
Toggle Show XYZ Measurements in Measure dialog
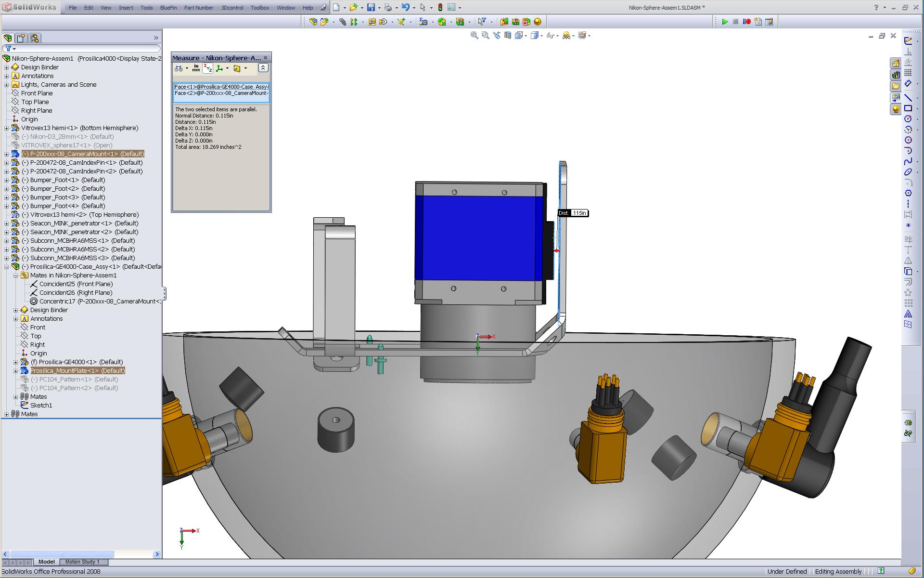coord(208,68)
